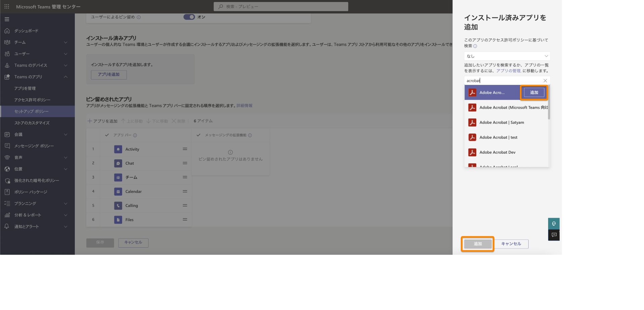Toggle the アプリ バー column checkmark
The image size is (644, 310).
(107, 135)
